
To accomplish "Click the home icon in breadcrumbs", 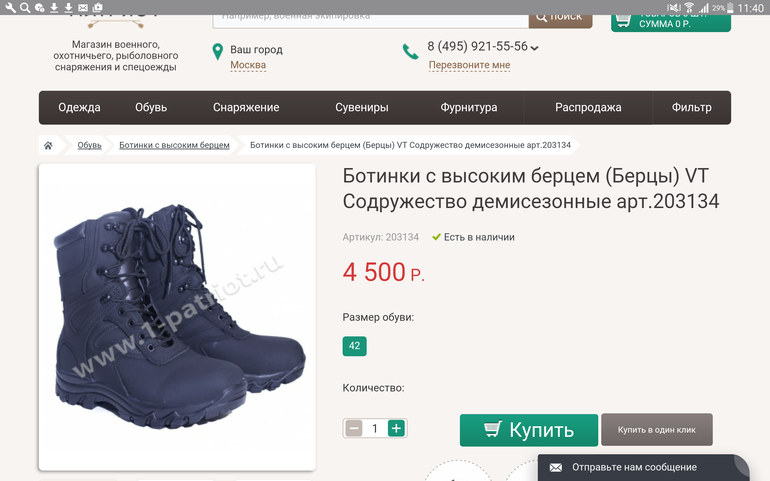I will [48, 145].
